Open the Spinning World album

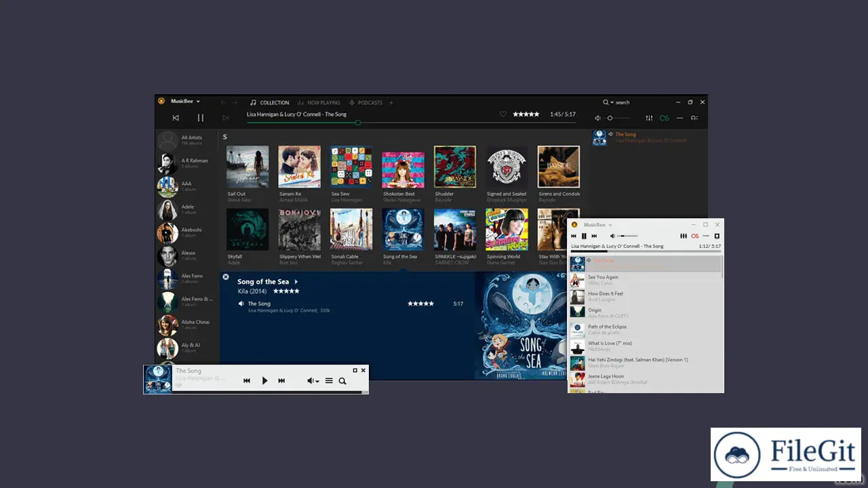pos(507,229)
